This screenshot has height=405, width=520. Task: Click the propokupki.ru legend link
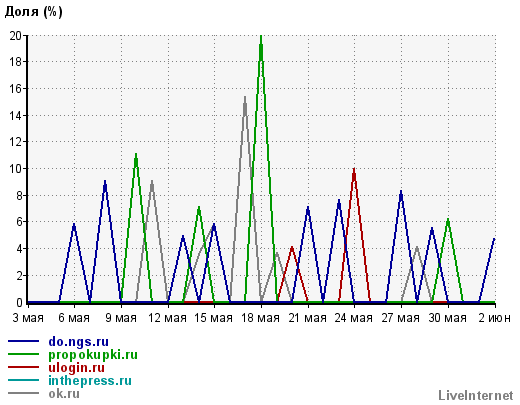[x=93, y=355]
